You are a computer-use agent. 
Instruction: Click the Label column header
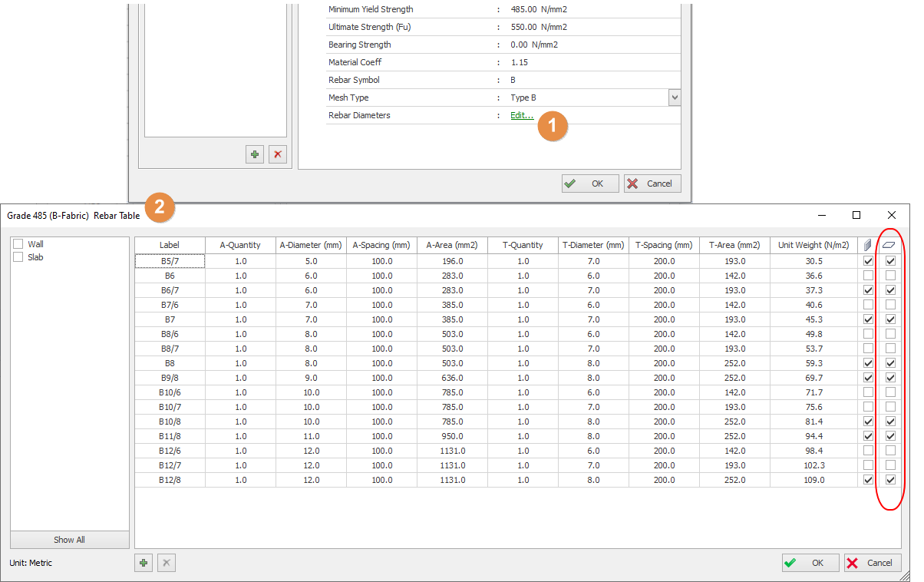170,245
